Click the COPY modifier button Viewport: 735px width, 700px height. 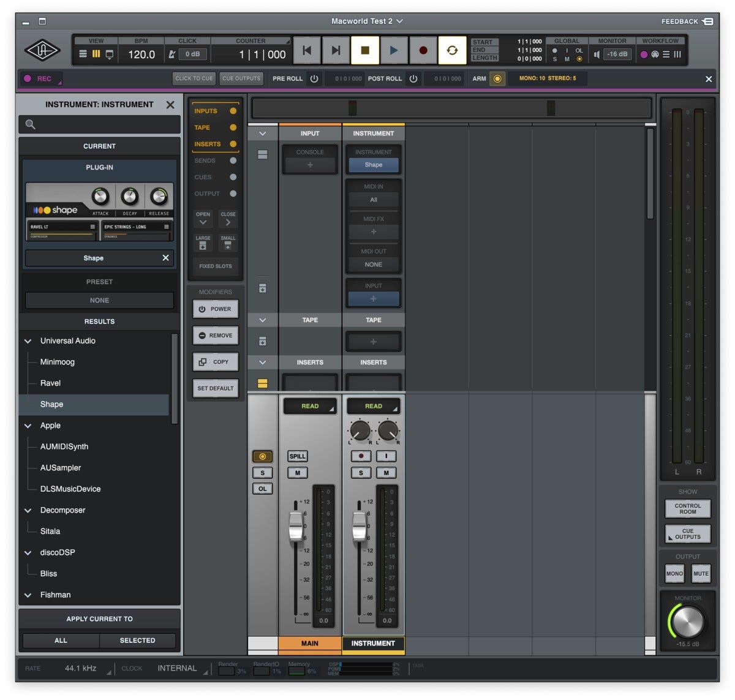pyautogui.click(x=216, y=362)
